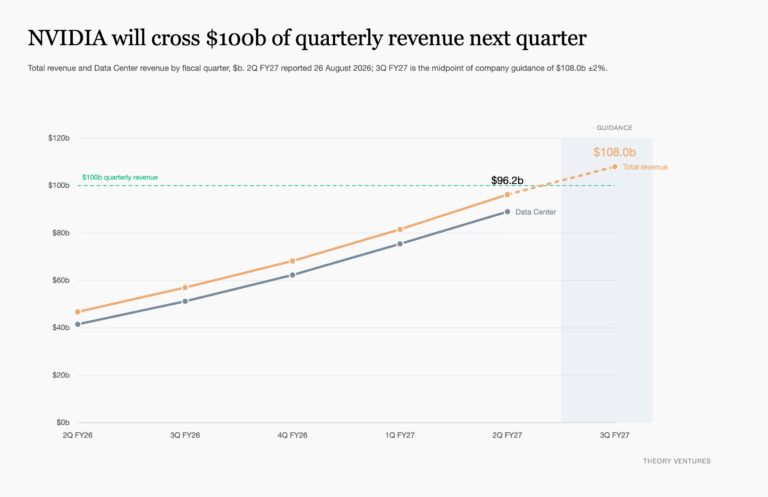The image size is (768, 497).
Task: Click the 2Q FY27 Data Center marker
Action: tap(507, 212)
